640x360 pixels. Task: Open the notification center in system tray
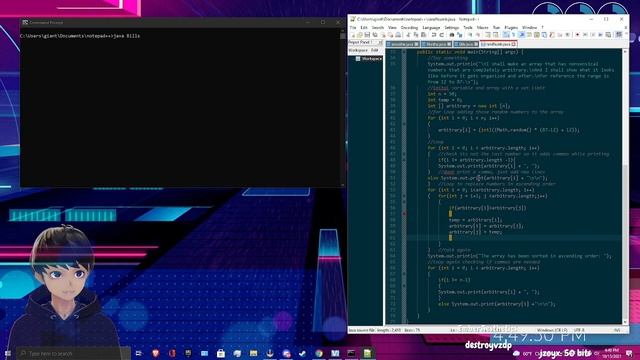[630, 353]
